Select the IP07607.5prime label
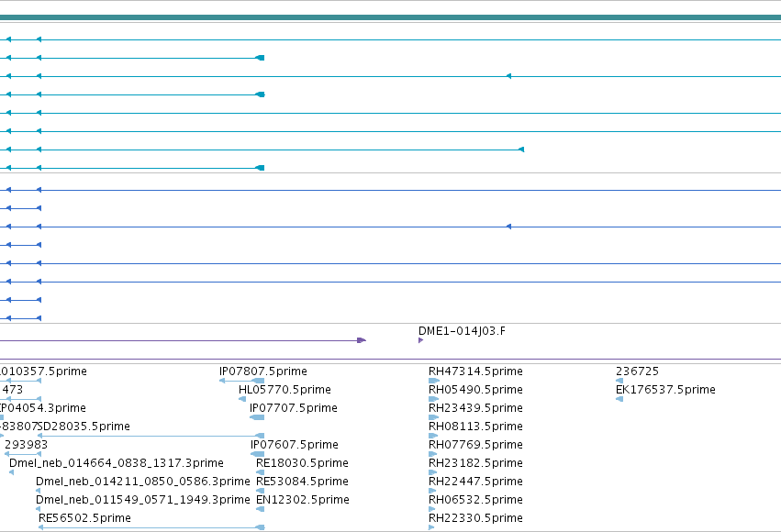This screenshot has height=532, width=781. (x=295, y=445)
